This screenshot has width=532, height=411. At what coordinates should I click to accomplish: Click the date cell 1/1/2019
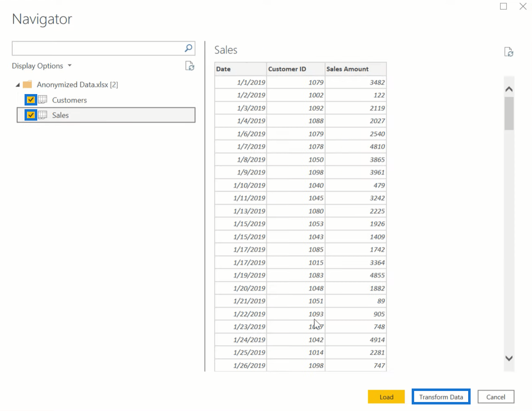[x=241, y=82]
